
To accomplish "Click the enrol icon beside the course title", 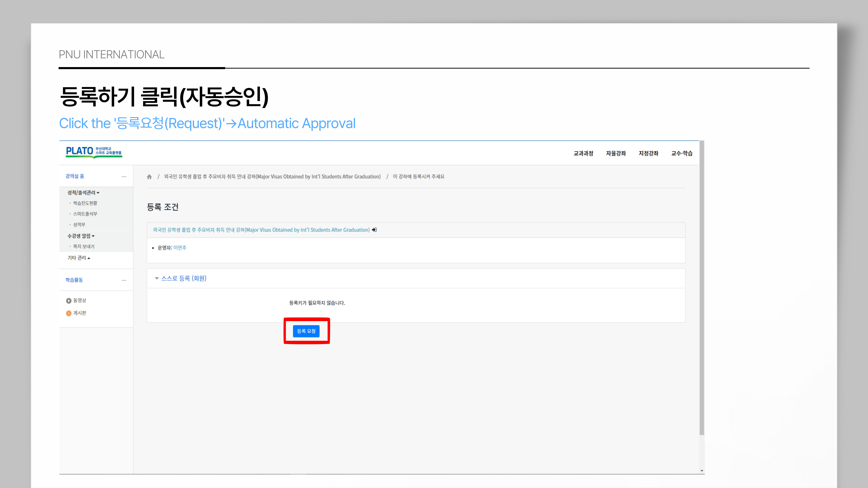I will coord(374,230).
